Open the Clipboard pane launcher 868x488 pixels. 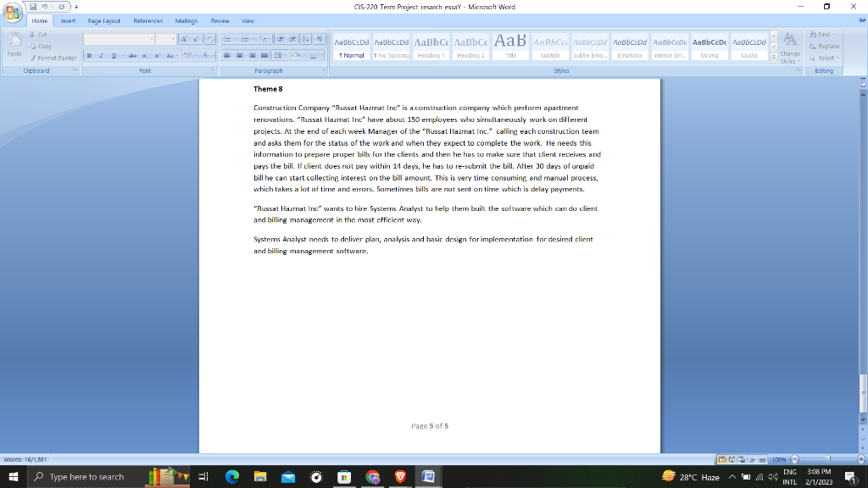(75, 71)
